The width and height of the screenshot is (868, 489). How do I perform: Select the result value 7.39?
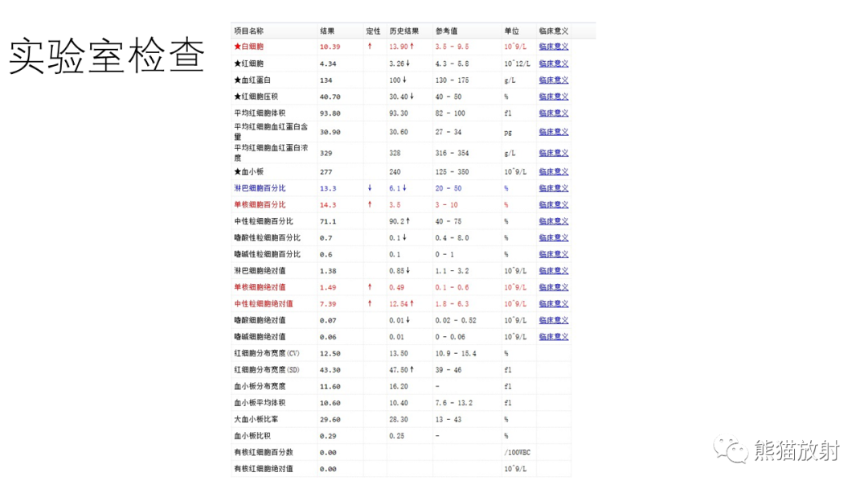[328, 304]
